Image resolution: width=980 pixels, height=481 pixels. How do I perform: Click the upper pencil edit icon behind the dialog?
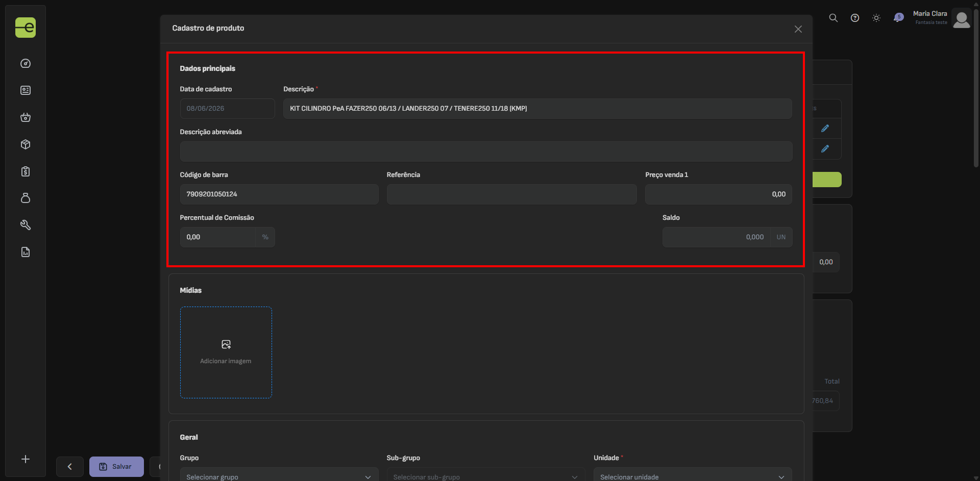click(825, 129)
